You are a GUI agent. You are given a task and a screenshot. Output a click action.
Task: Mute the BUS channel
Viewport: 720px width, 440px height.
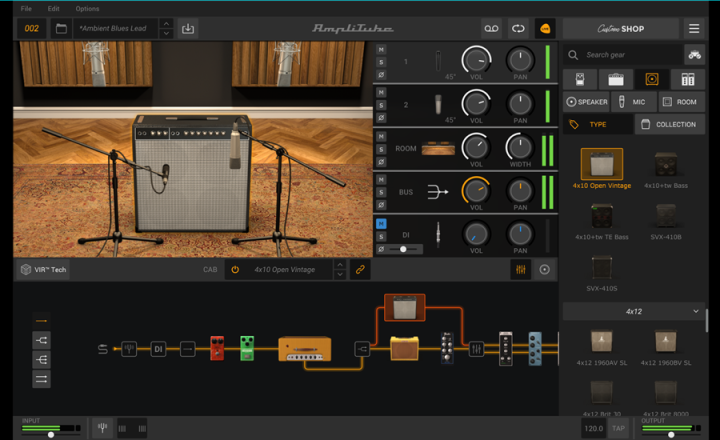pos(381,180)
